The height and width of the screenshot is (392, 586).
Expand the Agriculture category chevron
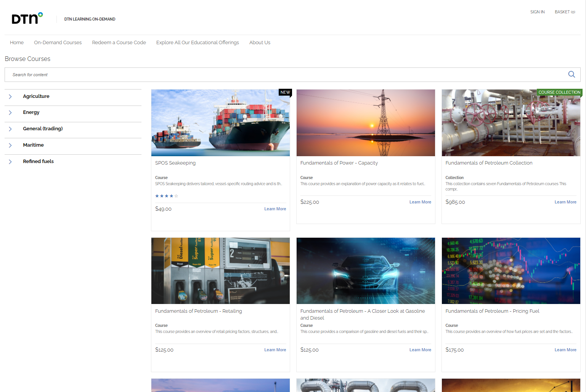tap(10, 97)
